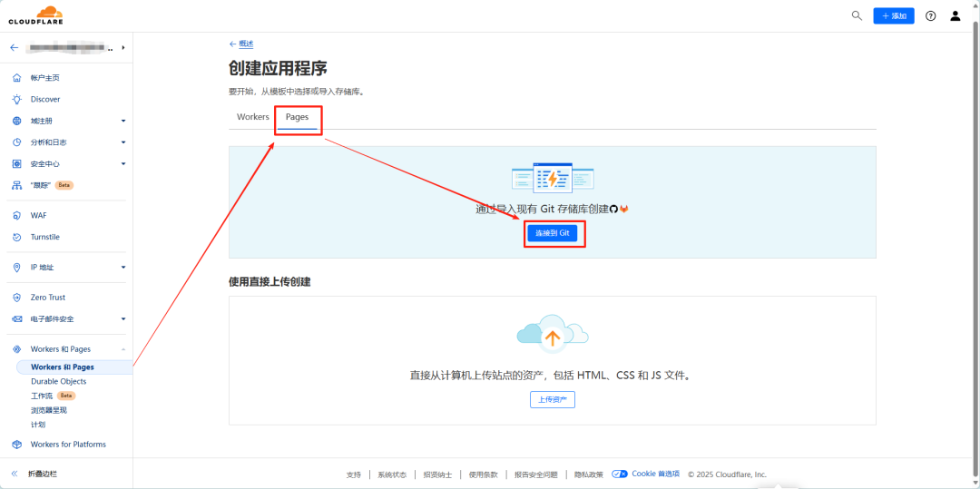Open the 使用条款 footer link
The height and width of the screenshot is (489, 980).
[483, 474]
